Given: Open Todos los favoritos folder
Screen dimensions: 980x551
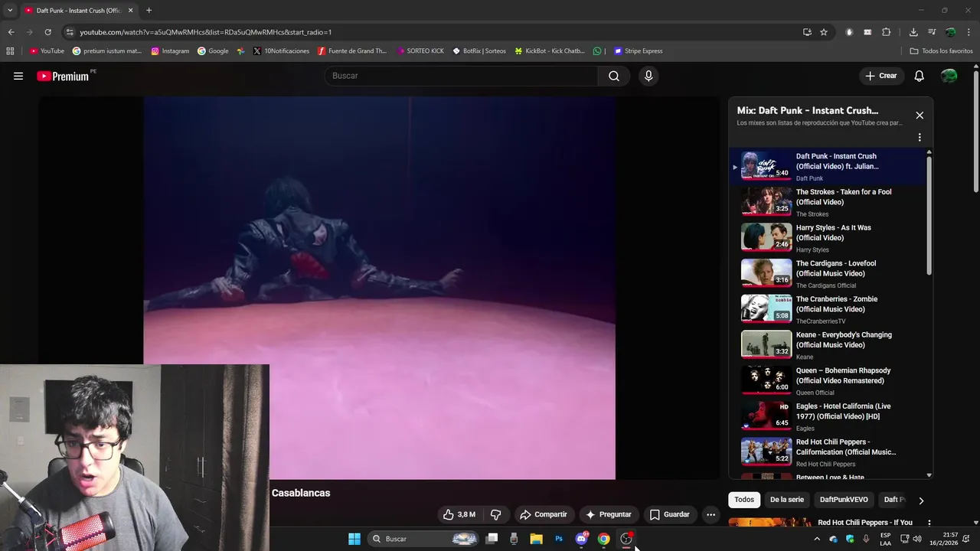Looking at the screenshot, I should tap(941, 51).
